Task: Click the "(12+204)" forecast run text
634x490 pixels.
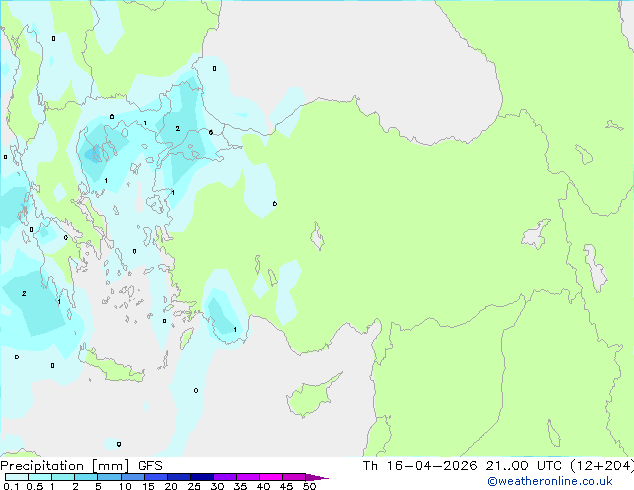Action: (602, 466)
